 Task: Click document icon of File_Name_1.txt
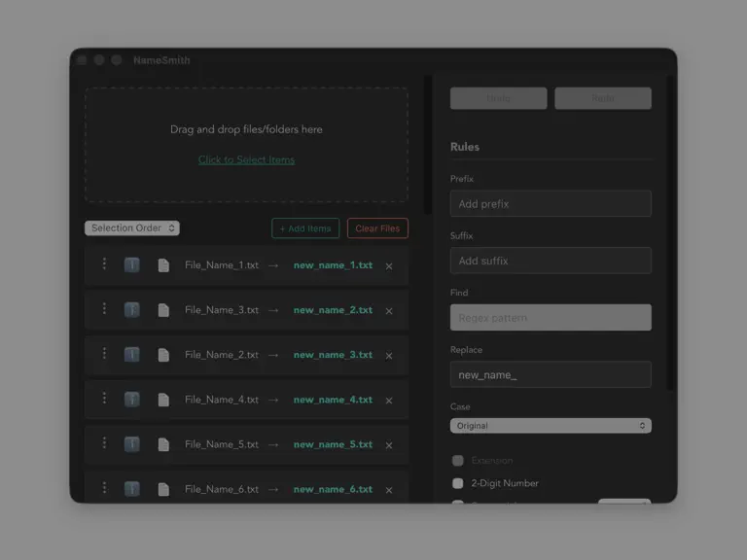(x=163, y=265)
